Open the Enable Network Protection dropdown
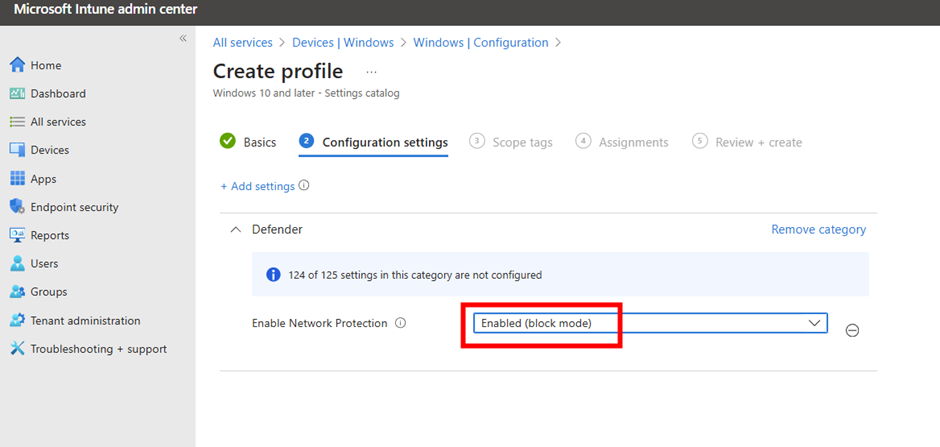The image size is (940, 447). [x=650, y=323]
